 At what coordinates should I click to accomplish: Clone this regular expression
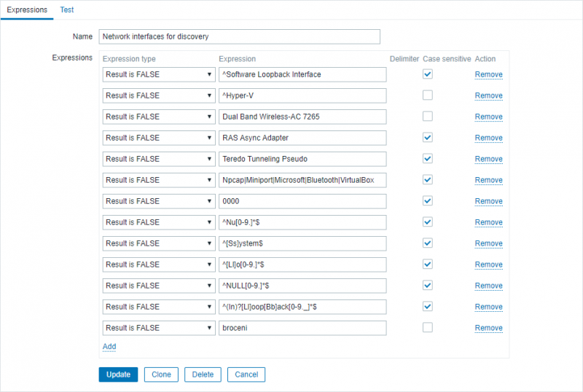coord(161,375)
